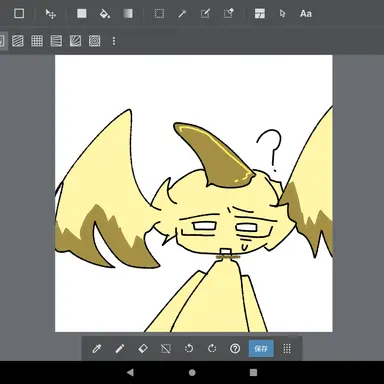
Task: Select the selection eraser tool
Action: click(x=228, y=14)
